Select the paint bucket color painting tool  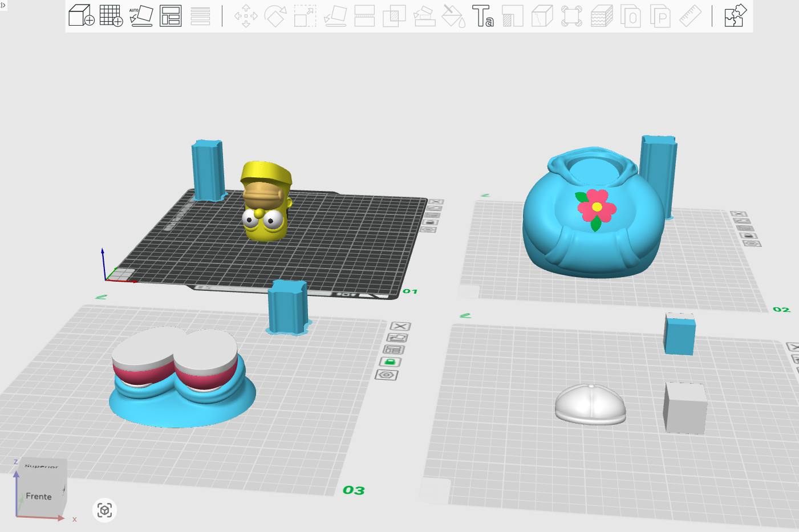(453, 16)
